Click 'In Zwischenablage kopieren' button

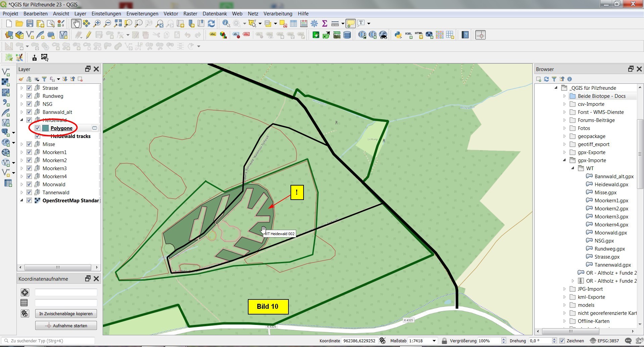(66, 314)
